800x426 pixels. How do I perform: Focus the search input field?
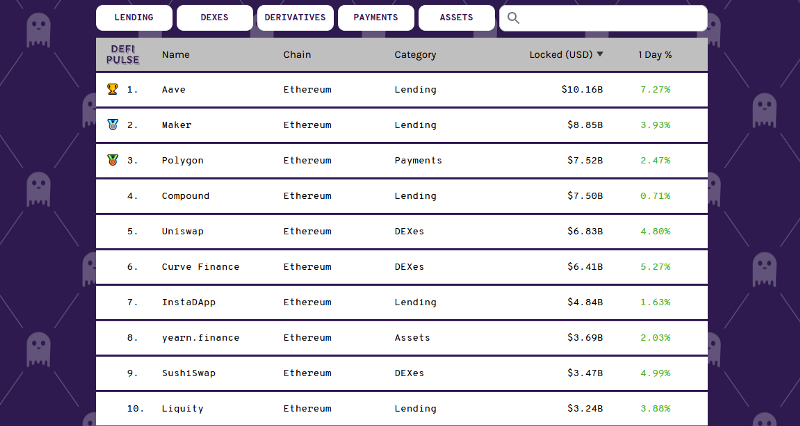(603, 18)
